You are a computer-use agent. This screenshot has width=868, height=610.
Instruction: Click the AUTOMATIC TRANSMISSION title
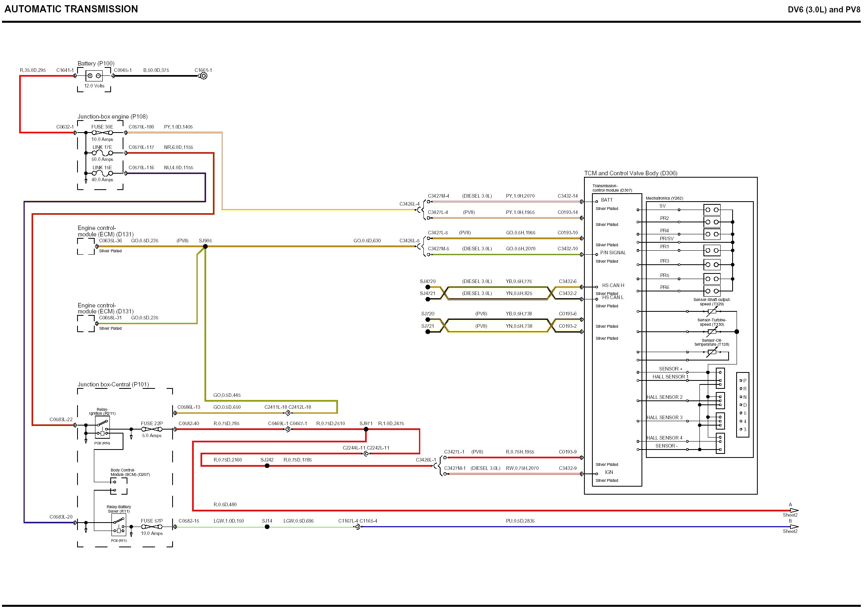click(71, 9)
